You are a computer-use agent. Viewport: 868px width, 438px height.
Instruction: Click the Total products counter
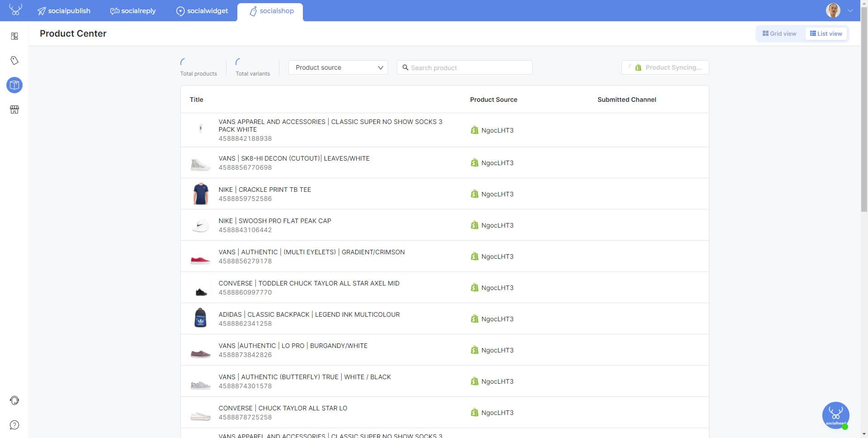[x=198, y=67]
